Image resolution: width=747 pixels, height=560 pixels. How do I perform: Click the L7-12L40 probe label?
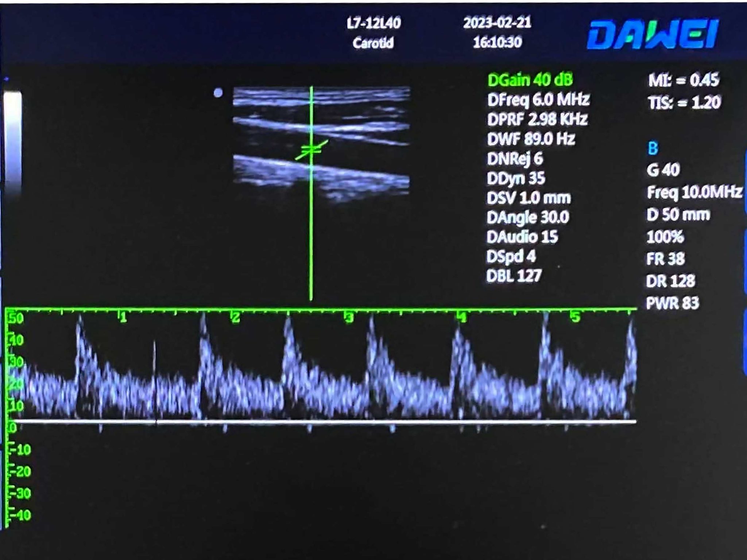pyautogui.click(x=373, y=24)
